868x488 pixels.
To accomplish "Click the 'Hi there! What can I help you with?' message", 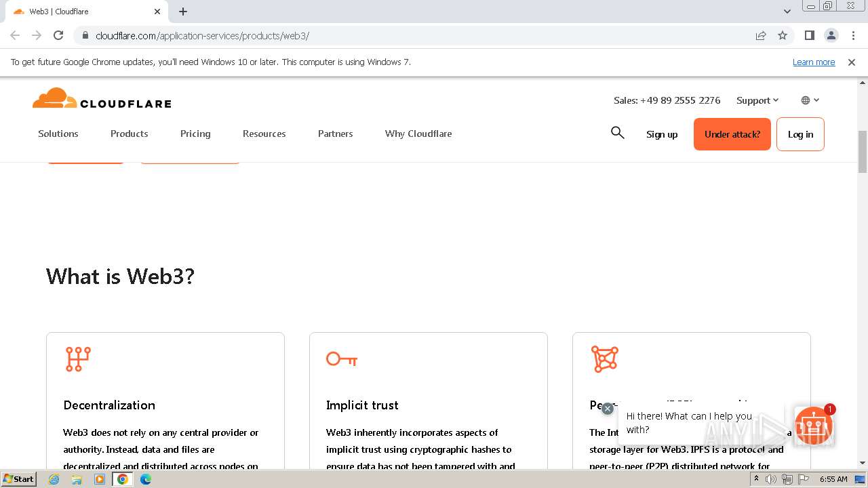I will [x=689, y=423].
